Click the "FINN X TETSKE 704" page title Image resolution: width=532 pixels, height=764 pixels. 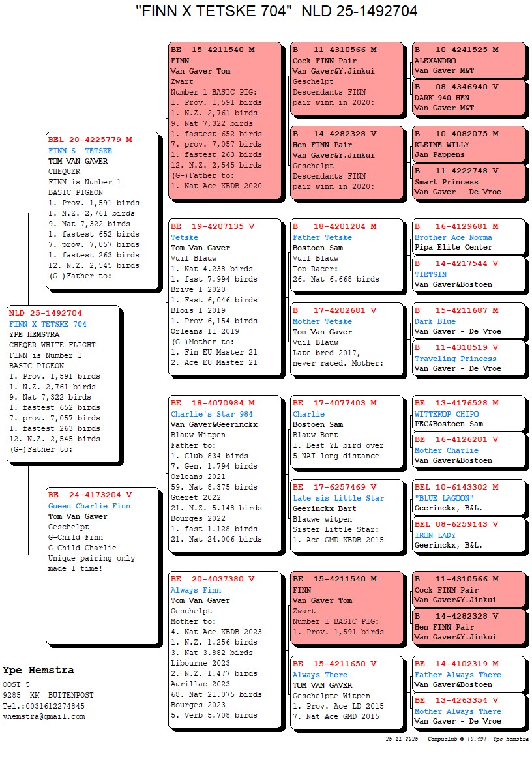pyautogui.click(x=276, y=11)
